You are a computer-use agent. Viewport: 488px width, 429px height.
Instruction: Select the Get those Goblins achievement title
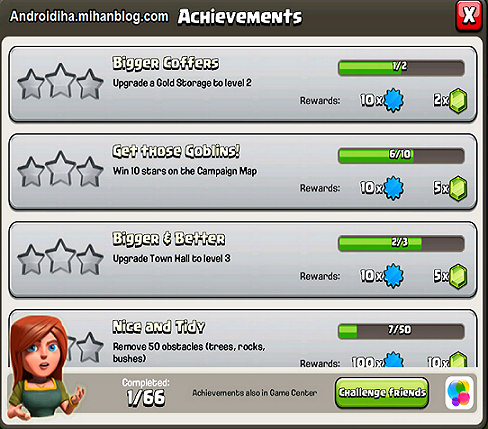click(x=176, y=151)
